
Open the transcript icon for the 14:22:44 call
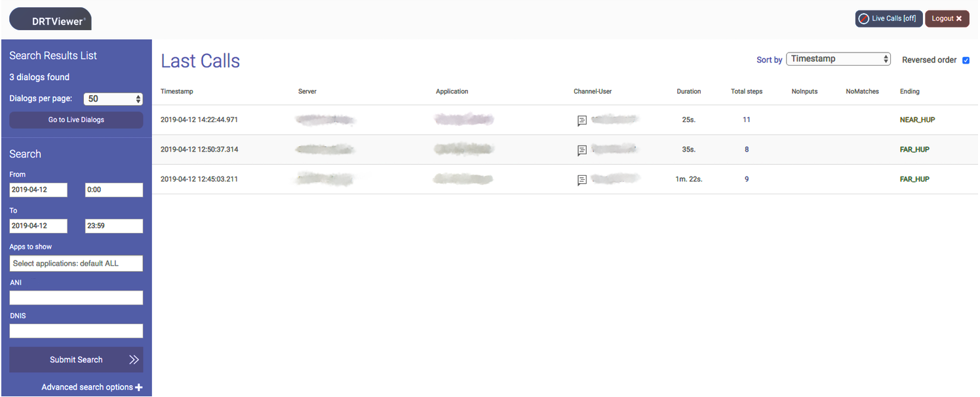(581, 120)
